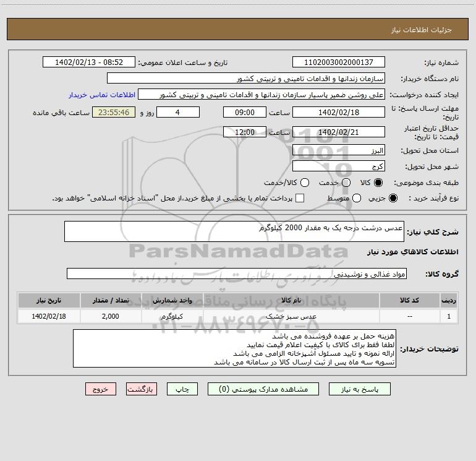Select the کالا/خدمت radio button
This screenshot has width=476, height=461.
pos(305,183)
